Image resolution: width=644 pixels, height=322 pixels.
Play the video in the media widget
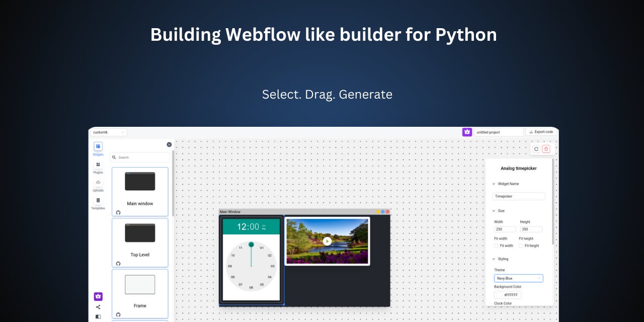pos(327,241)
